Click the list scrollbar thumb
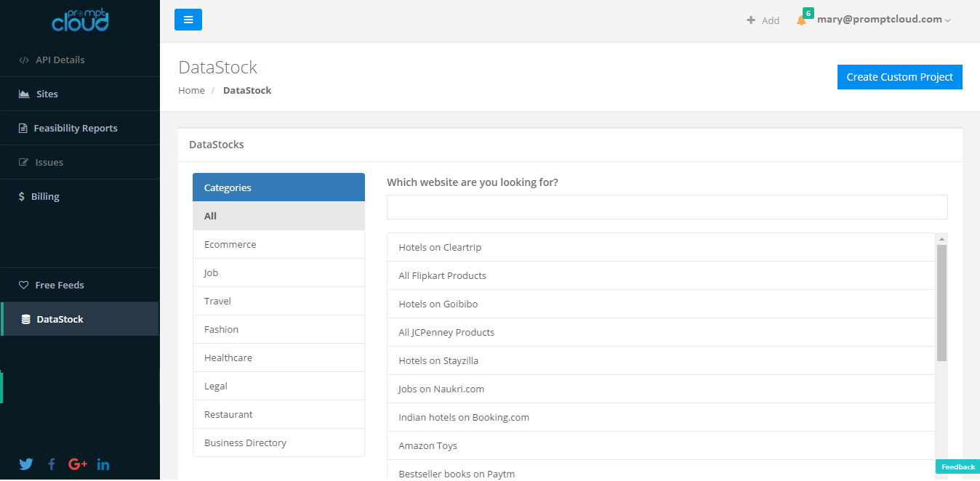The height and width of the screenshot is (481, 980). click(x=941, y=303)
